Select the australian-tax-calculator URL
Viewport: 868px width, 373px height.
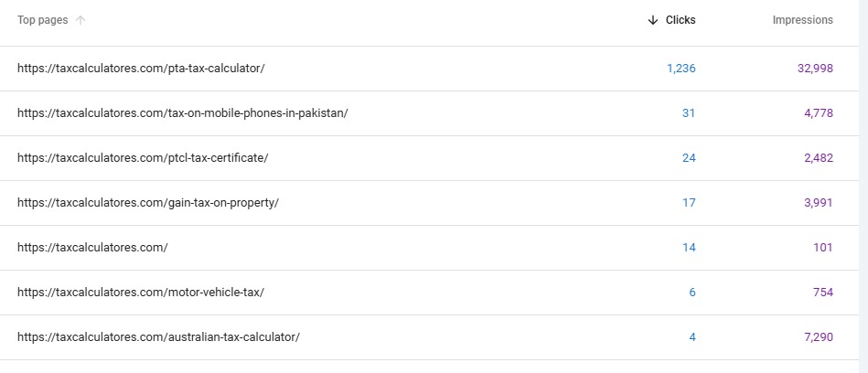[158, 337]
